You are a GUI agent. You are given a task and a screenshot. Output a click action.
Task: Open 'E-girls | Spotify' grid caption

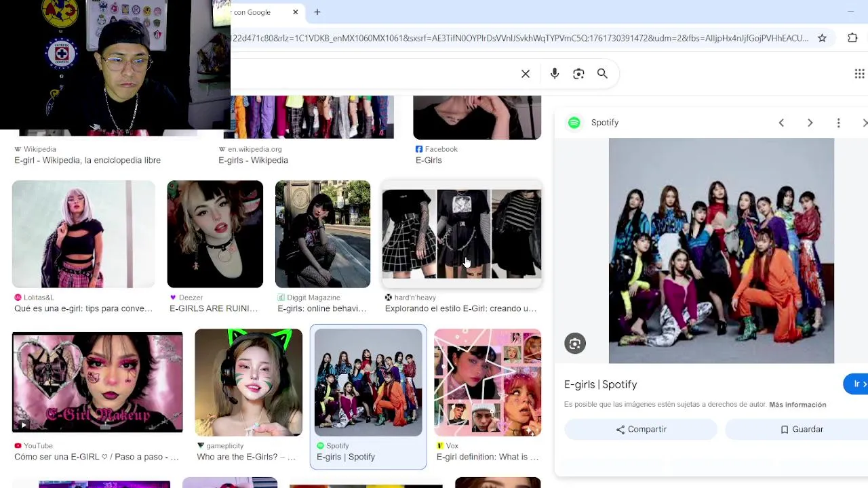tap(346, 457)
